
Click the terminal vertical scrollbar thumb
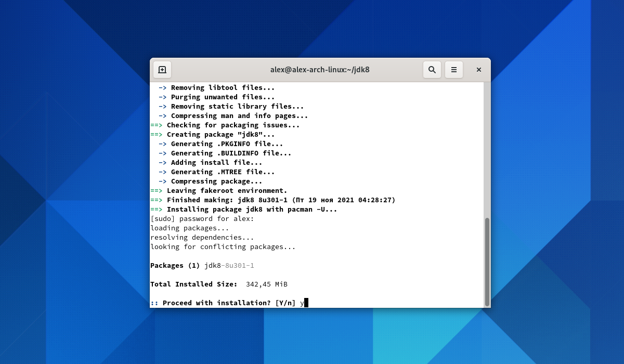(x=487, y=262)
